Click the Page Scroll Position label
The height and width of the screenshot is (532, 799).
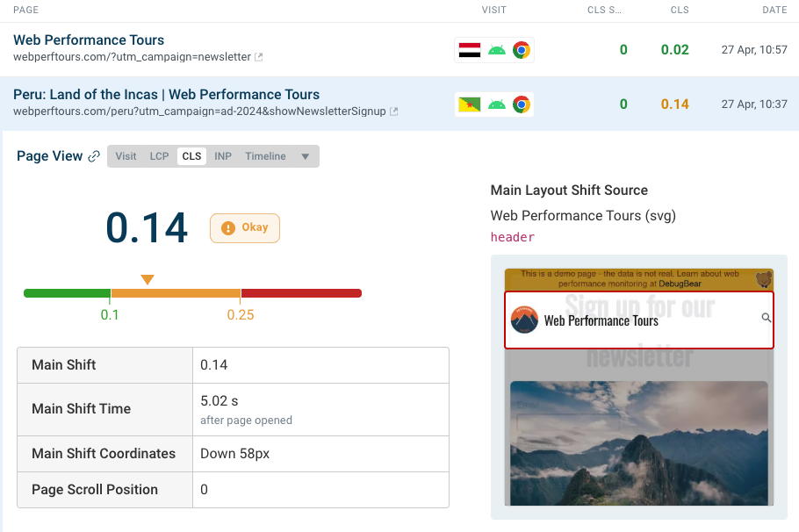95,490
